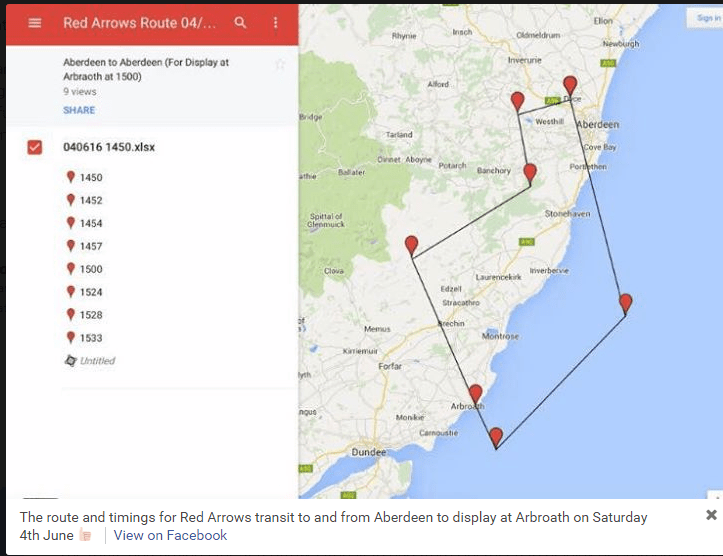Click the map pin at Arbroath
The image size is (723, 556).
[475, 394]
